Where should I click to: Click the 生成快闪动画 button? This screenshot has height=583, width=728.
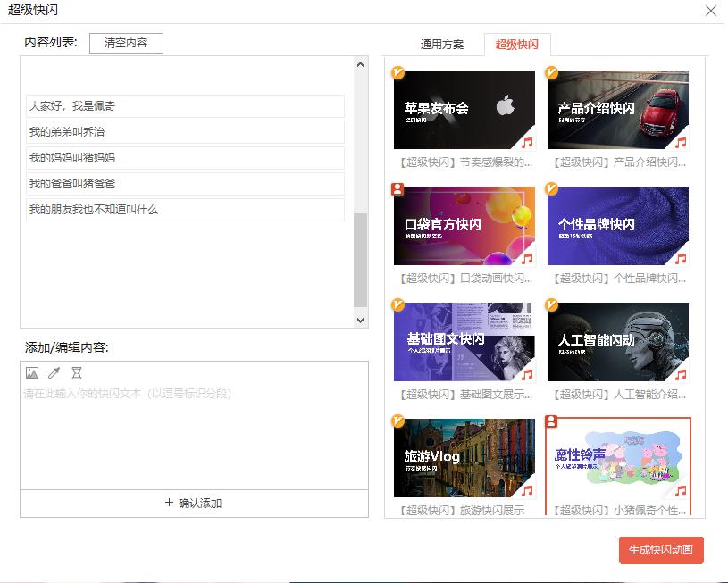661,551
